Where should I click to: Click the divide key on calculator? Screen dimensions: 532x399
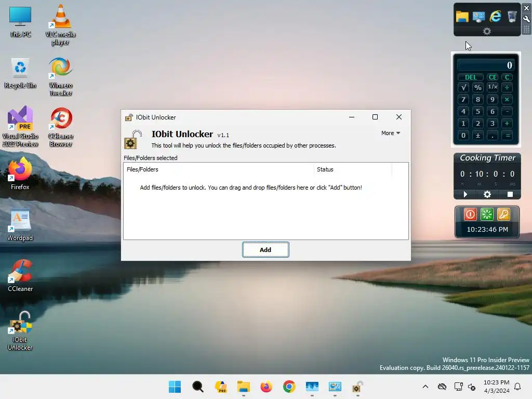pos(507,87)
